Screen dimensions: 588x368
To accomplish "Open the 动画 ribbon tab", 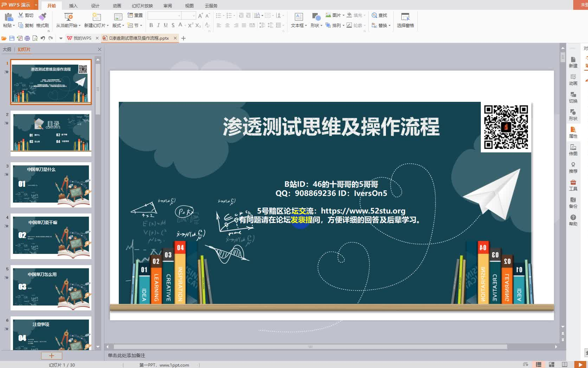I will point(117,6).
